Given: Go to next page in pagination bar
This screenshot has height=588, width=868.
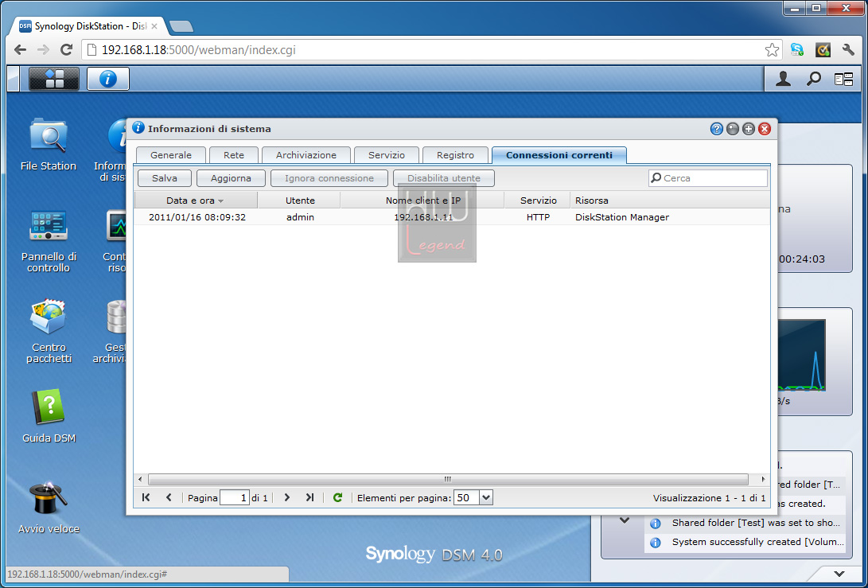Looking at the screenshot, I should click(286, 497).
